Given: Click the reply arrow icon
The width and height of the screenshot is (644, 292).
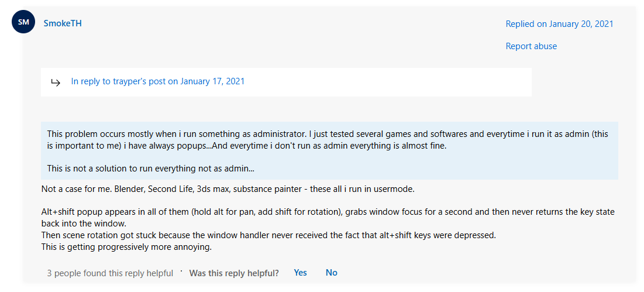Looking at the screenshot, I should click(x=56, y=83).
